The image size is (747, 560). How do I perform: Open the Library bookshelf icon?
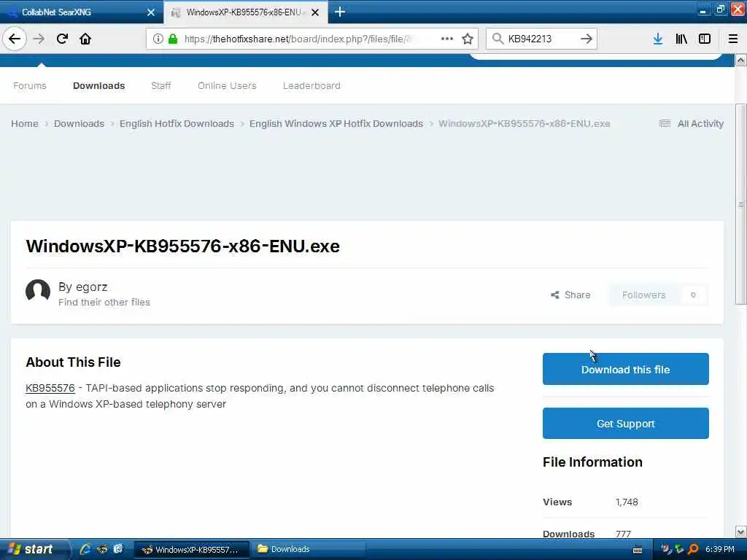[x=681, y=39]
